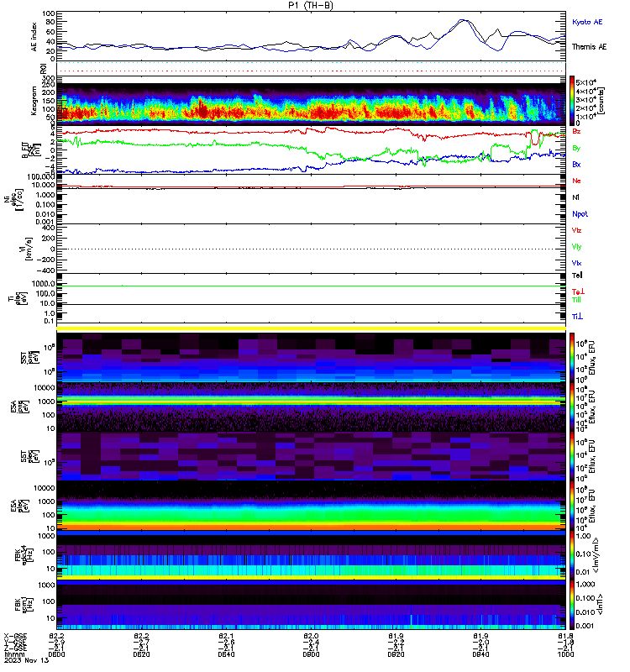The width and height of the screenshot is (630, 672).
Task: Click the 0800 time tick label
Action: coord(56,654)
